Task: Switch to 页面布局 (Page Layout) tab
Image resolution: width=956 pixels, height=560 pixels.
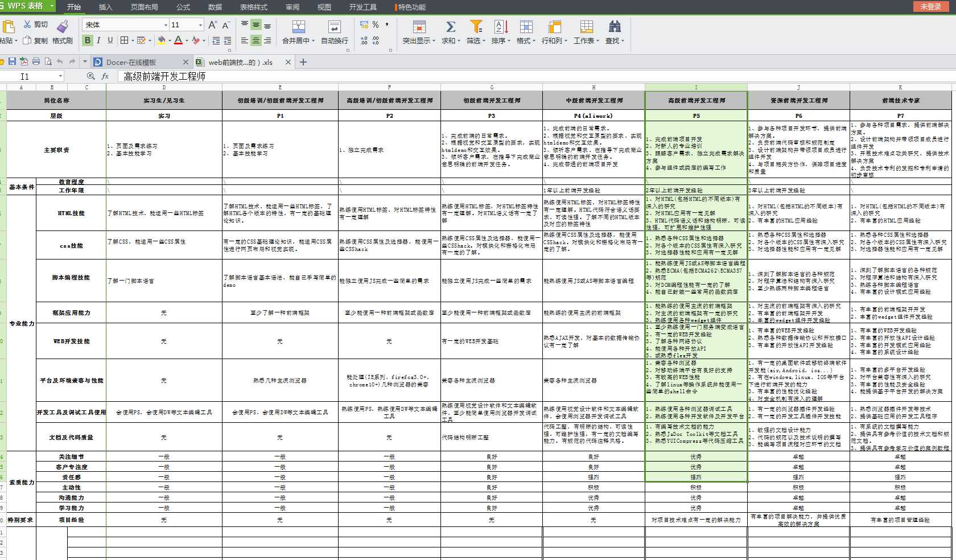Action: coord(145,7)
